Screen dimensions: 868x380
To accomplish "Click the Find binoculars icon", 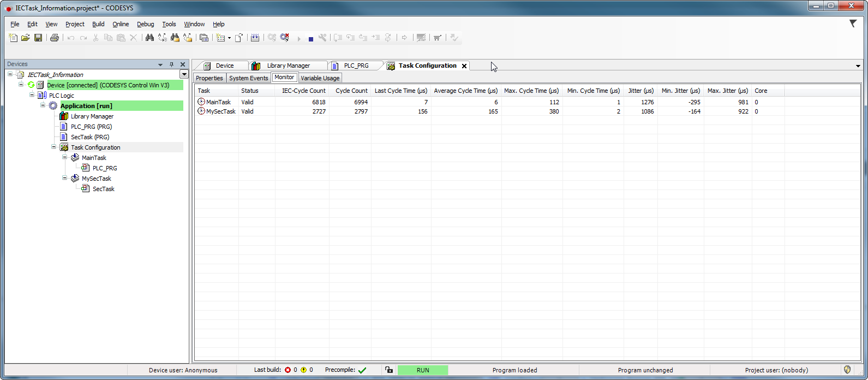I will coord(149,38).
